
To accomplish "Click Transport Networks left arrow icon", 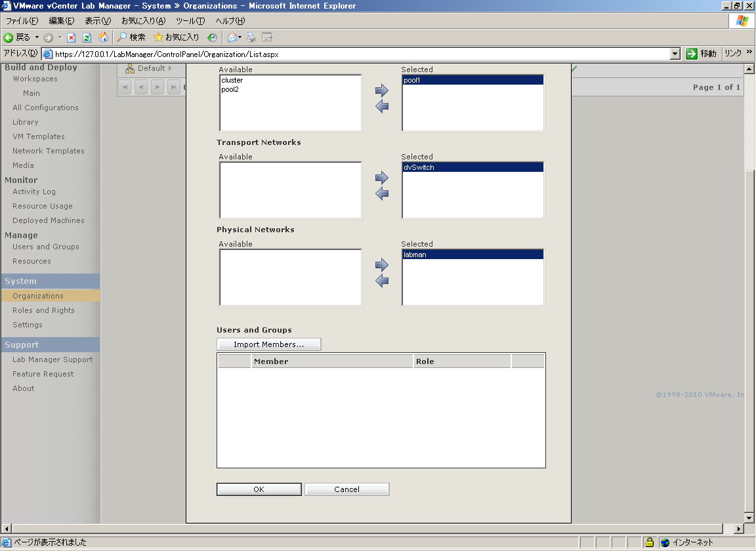I will tap(382, 194).
